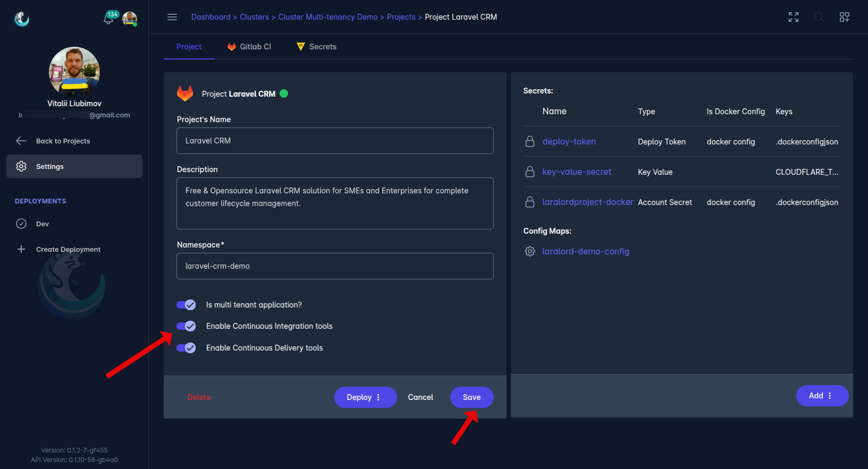Open the deploy-token secret link
Image resolution: width=868 pixels, height=469 pixels.
569,141
